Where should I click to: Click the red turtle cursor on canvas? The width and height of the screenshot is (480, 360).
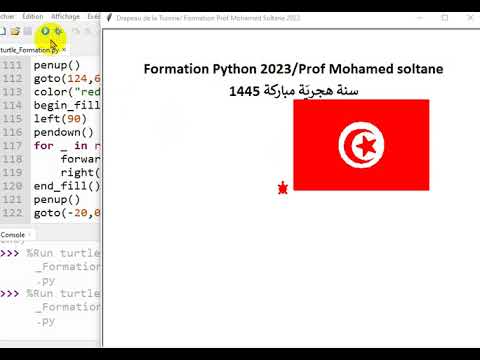(283, 188)
